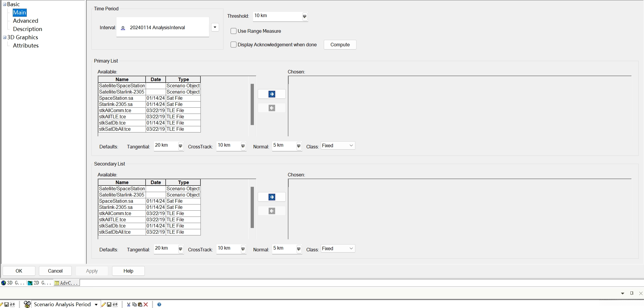This screenshot has width=644, height=308.
Task: Enable the Use Range Measure checkbox
Action: pyautogui.click(x=234, y=31)
